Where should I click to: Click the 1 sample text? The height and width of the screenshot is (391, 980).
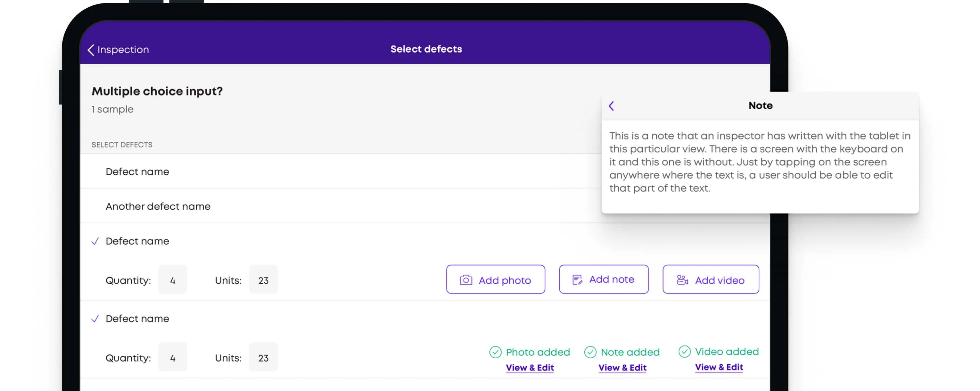tap(113, 109)
